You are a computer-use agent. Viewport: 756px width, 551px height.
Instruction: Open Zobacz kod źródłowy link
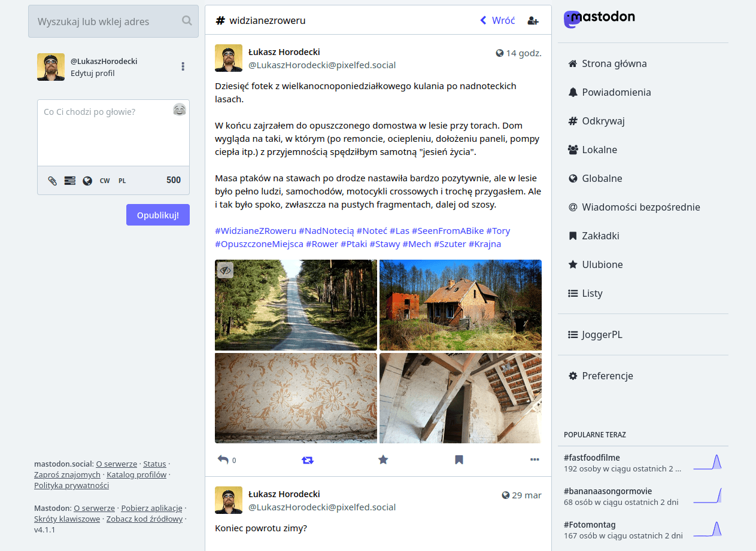pyautogui.click(x=144, y=519)
